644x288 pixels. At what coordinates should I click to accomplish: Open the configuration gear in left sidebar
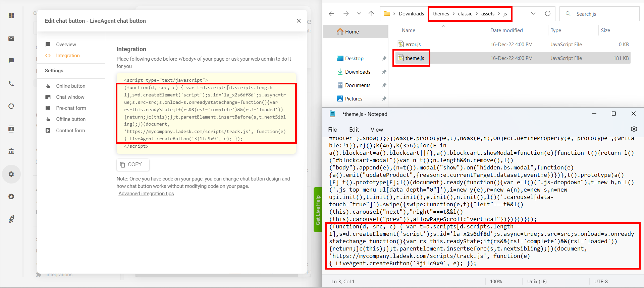11,174
